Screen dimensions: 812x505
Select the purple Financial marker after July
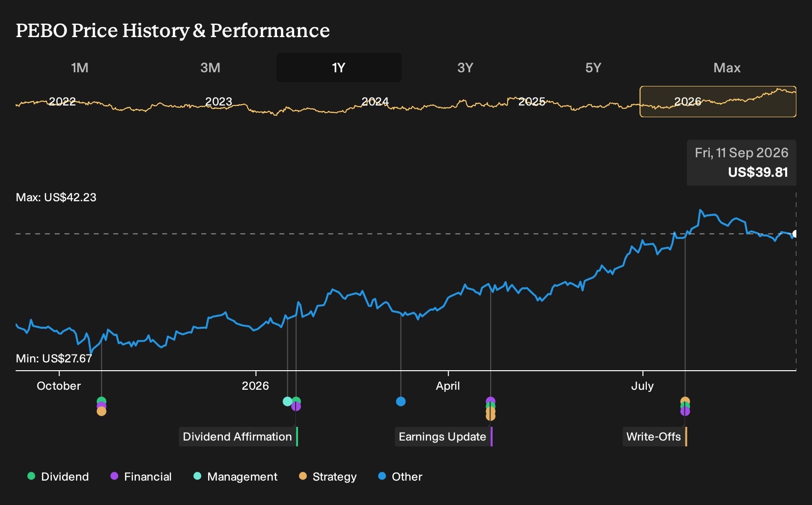[685, 412]
